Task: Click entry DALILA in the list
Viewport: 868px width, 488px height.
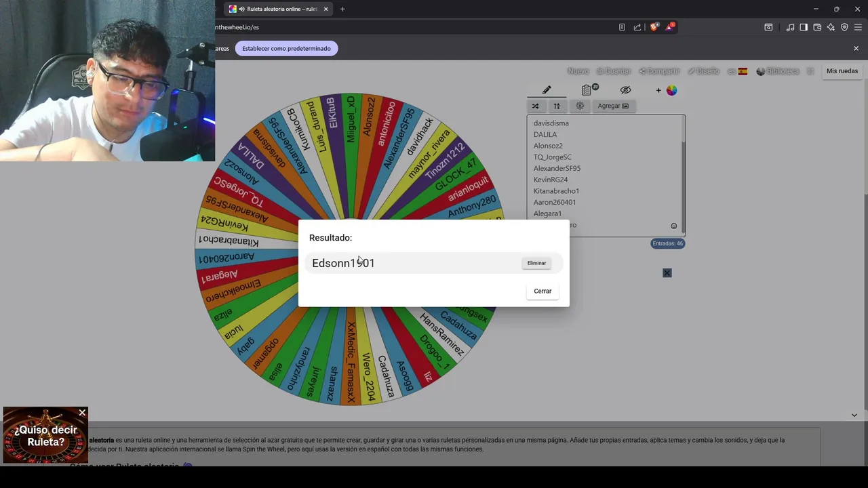Action: (x=545, y=134)
